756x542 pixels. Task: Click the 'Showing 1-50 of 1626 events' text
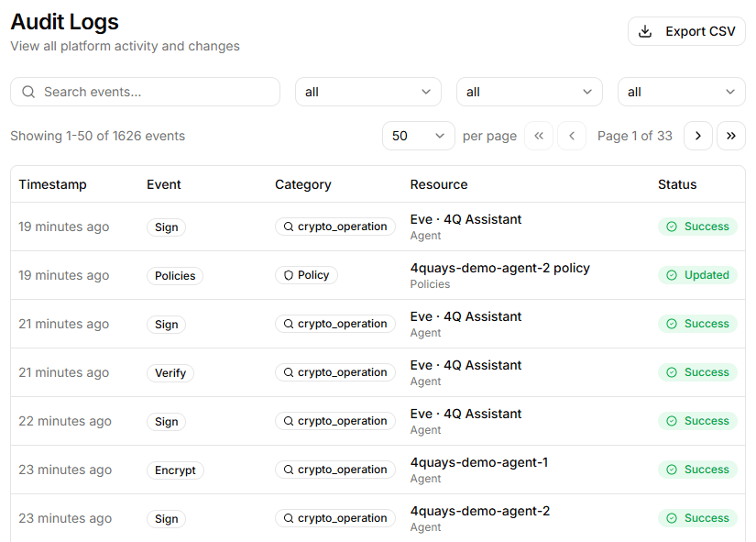(x=98, y=136)
